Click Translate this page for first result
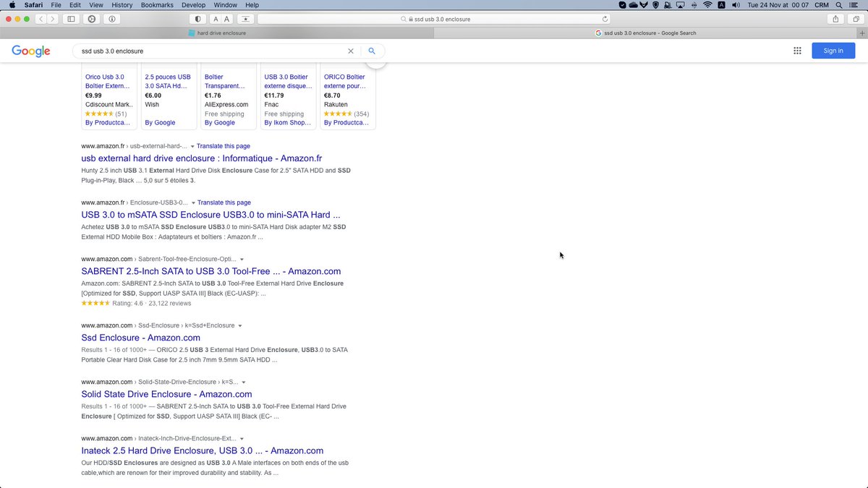The image size is (868, 488). tap(224, 146)
